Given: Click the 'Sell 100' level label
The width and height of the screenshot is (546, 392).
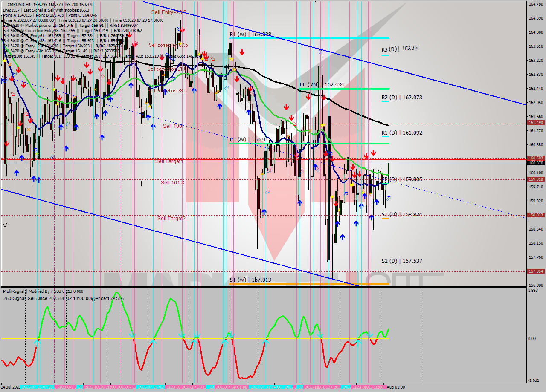Looking at the screenshot, I should pos(172,126).
